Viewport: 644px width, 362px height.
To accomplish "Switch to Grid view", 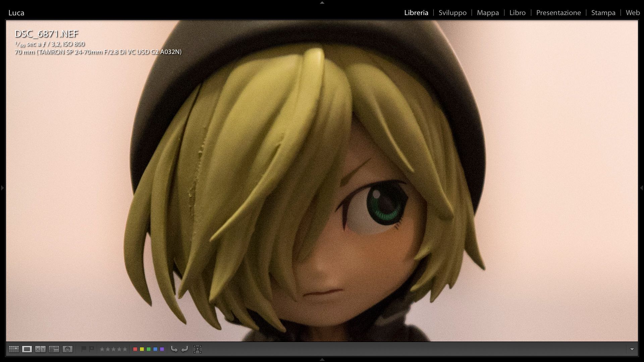I will point(14,349).
